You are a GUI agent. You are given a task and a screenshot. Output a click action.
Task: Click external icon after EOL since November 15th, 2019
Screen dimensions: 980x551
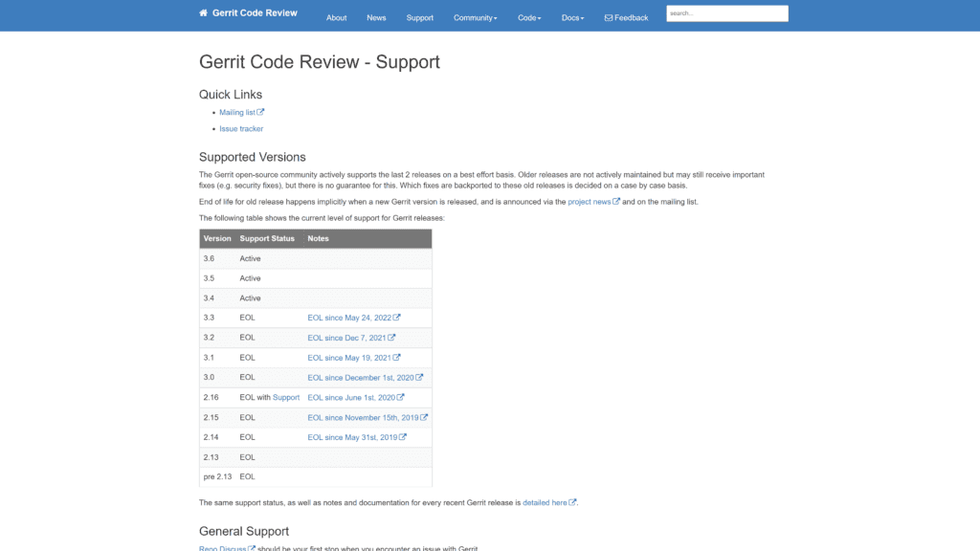[x=424, y=417]
